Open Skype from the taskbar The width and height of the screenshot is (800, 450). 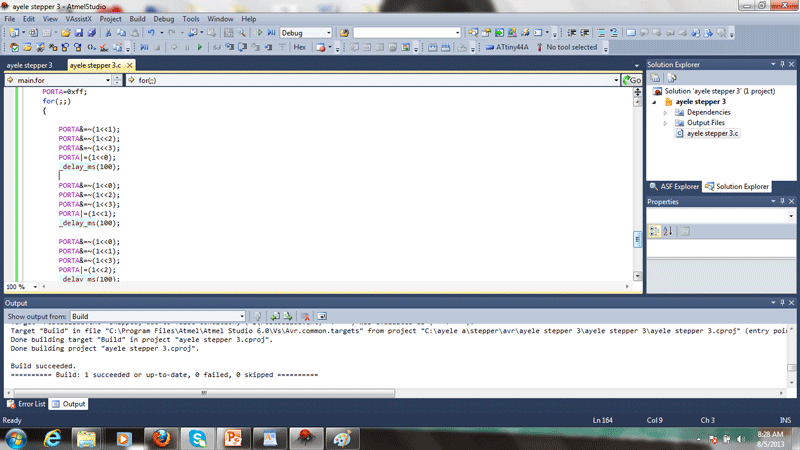click(197, 438)
